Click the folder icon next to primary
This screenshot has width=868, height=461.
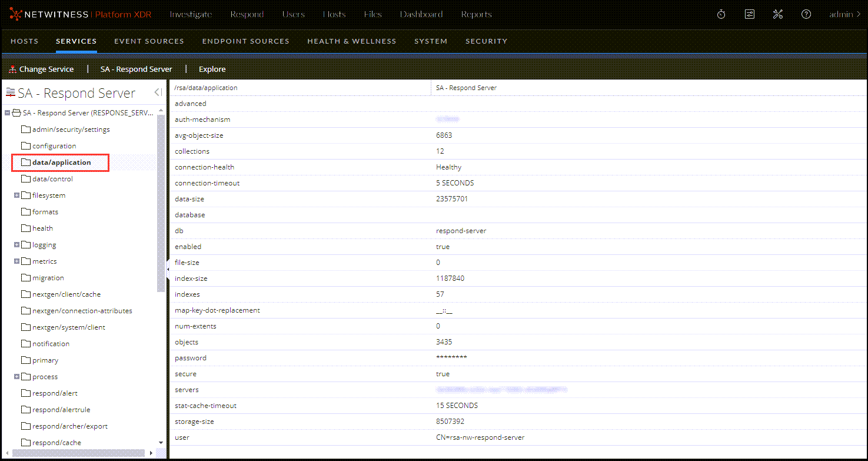[25, 360]
